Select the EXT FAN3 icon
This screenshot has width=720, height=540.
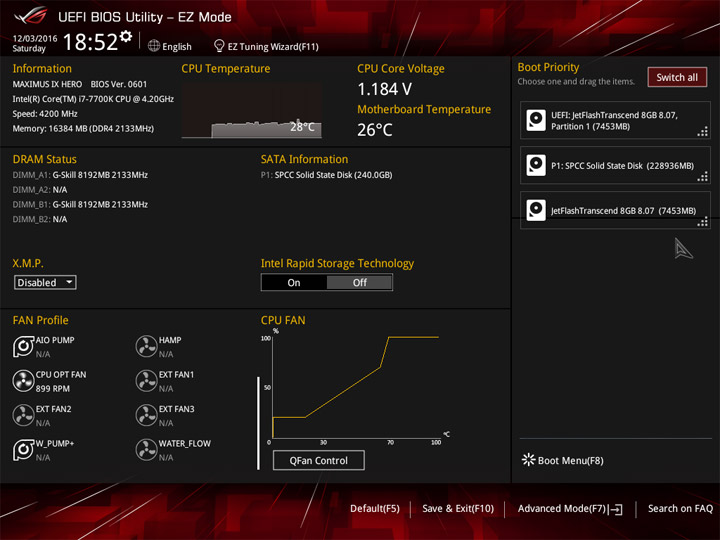click(x=146, y=416)
